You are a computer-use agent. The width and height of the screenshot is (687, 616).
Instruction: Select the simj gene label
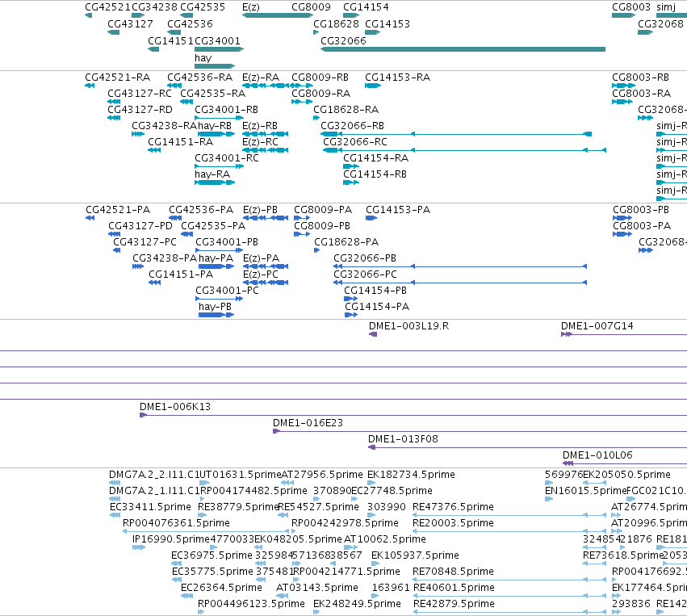pos(666,7)
